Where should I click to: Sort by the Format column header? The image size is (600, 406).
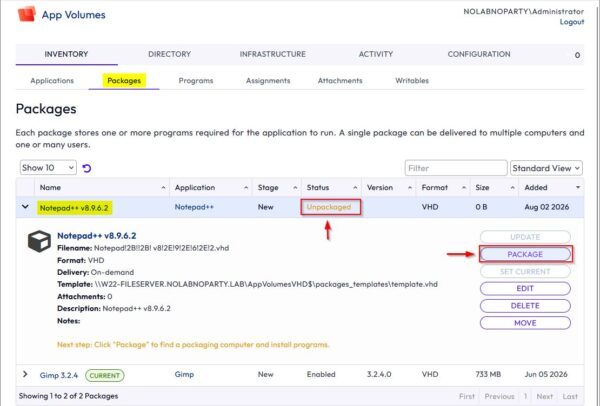443,188
